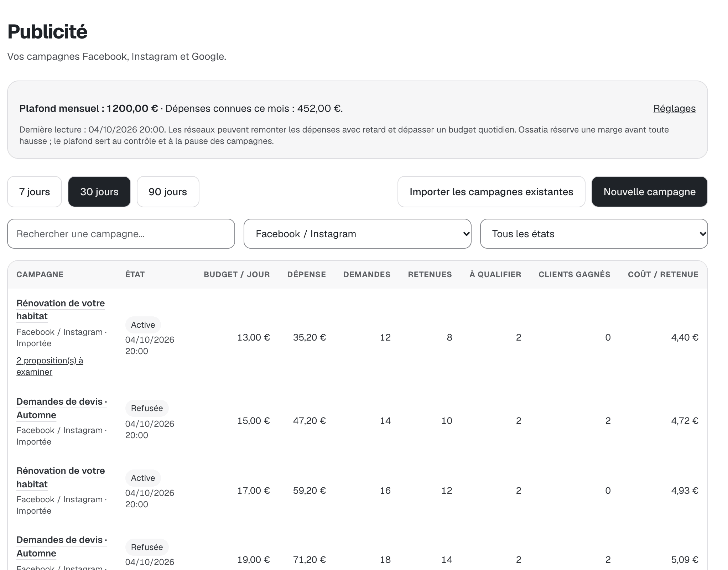Open 2 proposition(s) à examiner link

[x=50, y=366]
